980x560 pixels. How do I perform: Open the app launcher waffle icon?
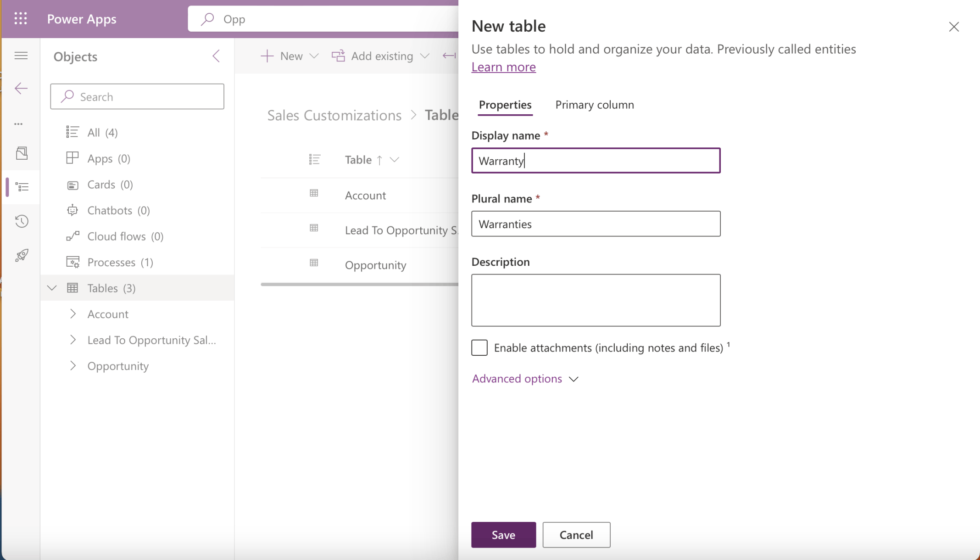pos(21,19)
